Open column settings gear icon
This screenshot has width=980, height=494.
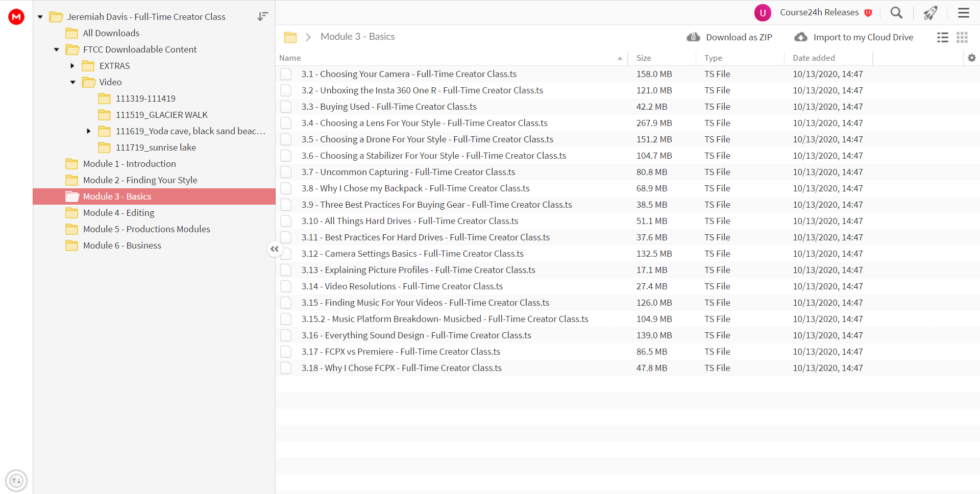(972, 58)
